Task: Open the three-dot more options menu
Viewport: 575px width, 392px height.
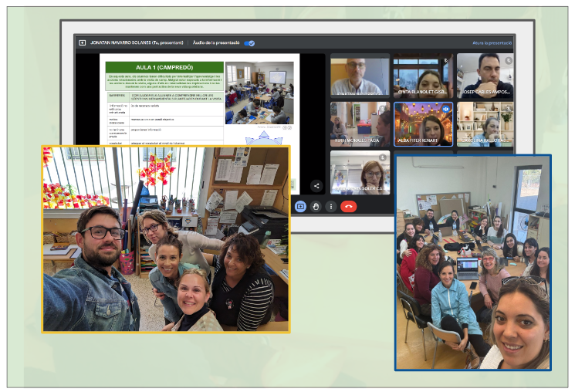Action: point(331,206)
